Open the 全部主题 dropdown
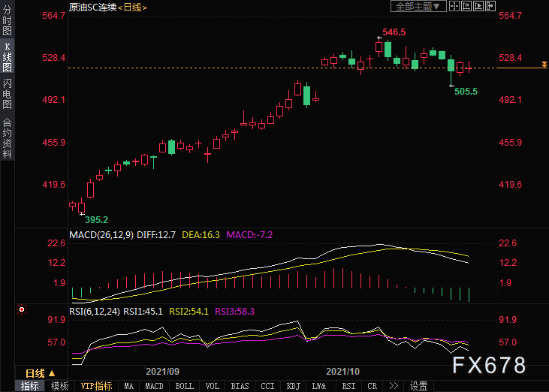Screen dimensions: 549x392 [418, 6]
